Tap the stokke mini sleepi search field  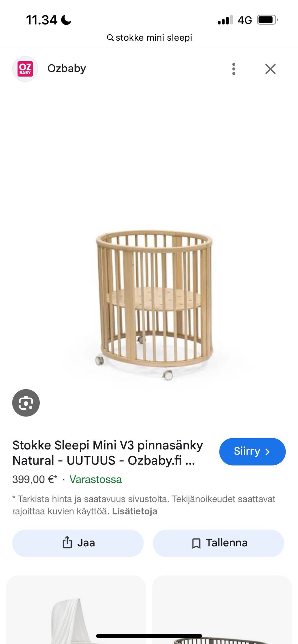point(149,38)
